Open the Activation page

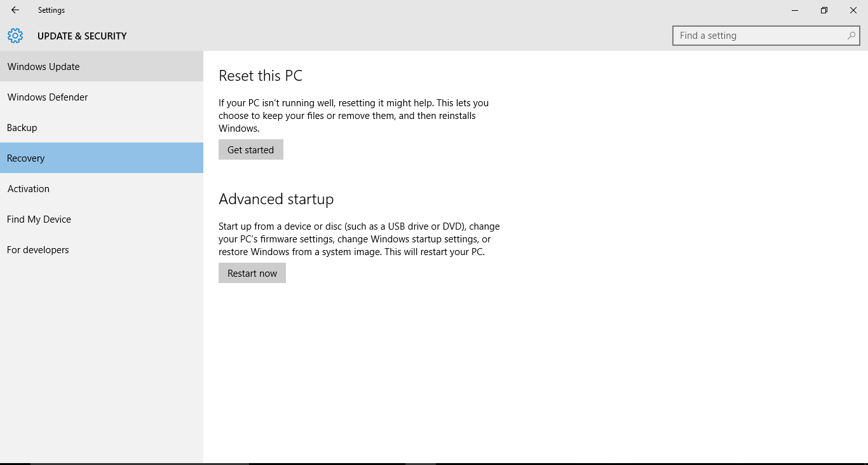28,188
